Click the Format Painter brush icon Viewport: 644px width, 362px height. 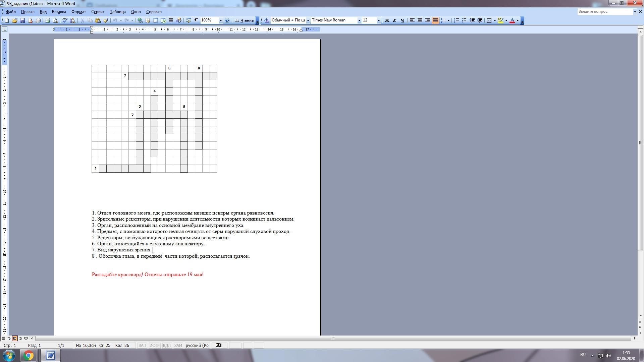pos(106,20)
